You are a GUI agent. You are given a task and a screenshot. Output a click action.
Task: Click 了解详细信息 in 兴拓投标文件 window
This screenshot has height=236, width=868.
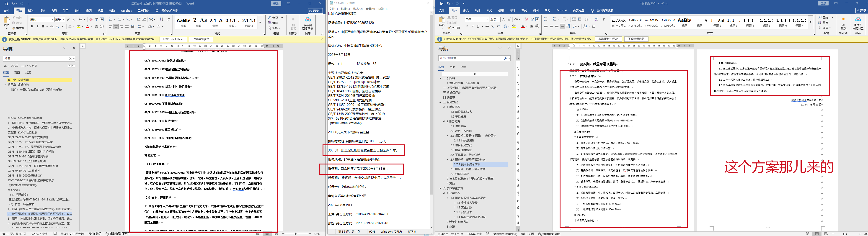[x=636, y=39]
